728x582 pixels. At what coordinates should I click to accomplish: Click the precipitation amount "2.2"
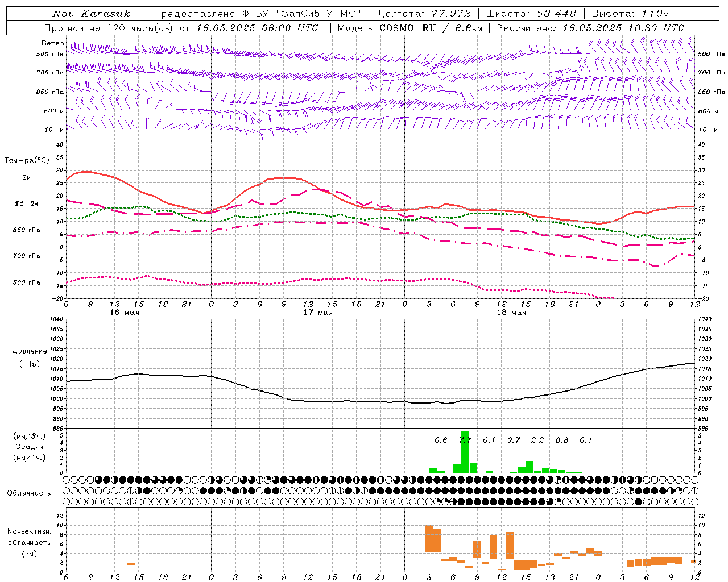point(537,440)
